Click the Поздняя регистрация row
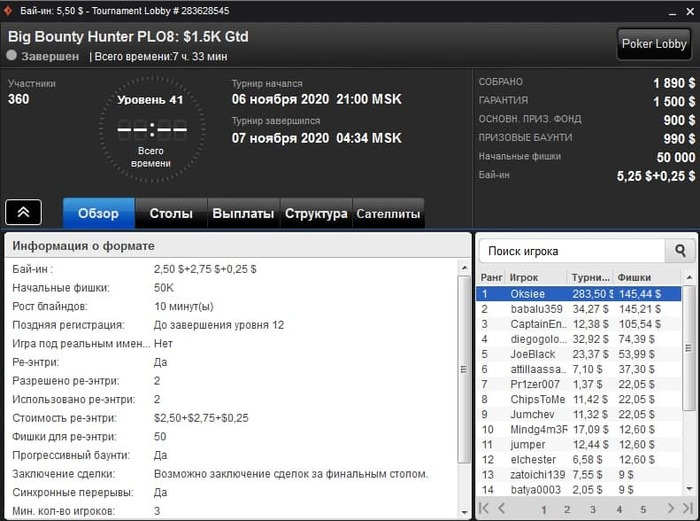 click(232, 325)
